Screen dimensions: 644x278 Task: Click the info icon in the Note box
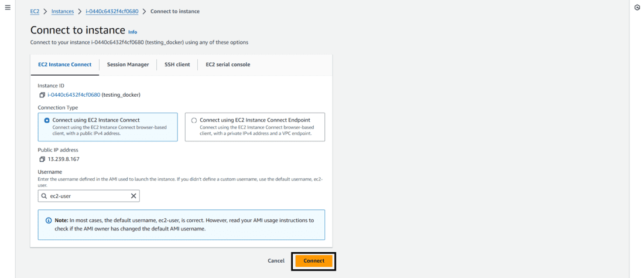point(49,221)
